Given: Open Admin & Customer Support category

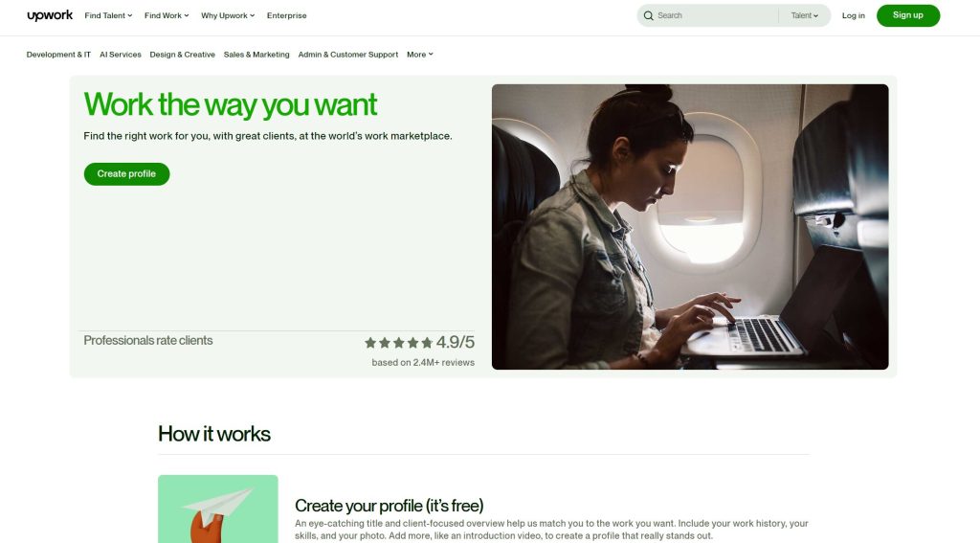Looking at the screenshot, I should 347,55.
